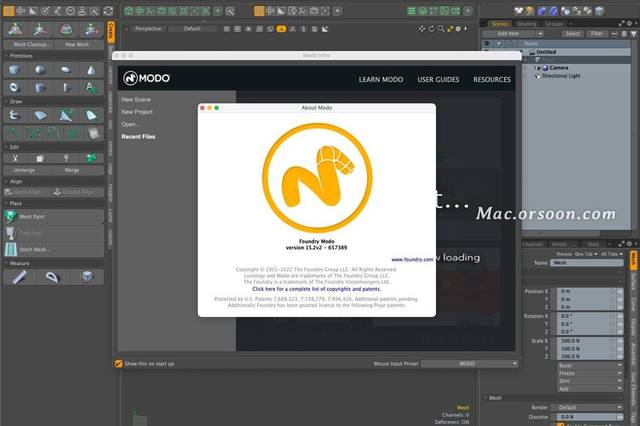The image size is (640, 426).
Task: Click the pan view icon in viewport controls
Action: [x=422, y=29]
